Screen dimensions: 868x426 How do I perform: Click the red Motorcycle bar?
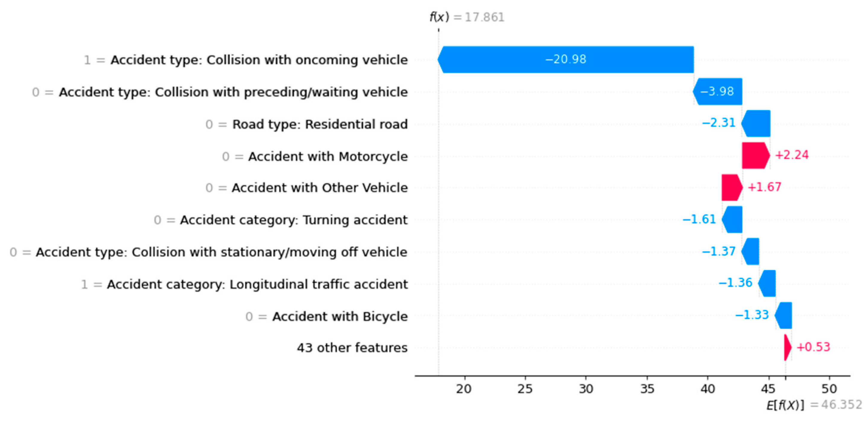pyautogui.click(x=755, y=155)
